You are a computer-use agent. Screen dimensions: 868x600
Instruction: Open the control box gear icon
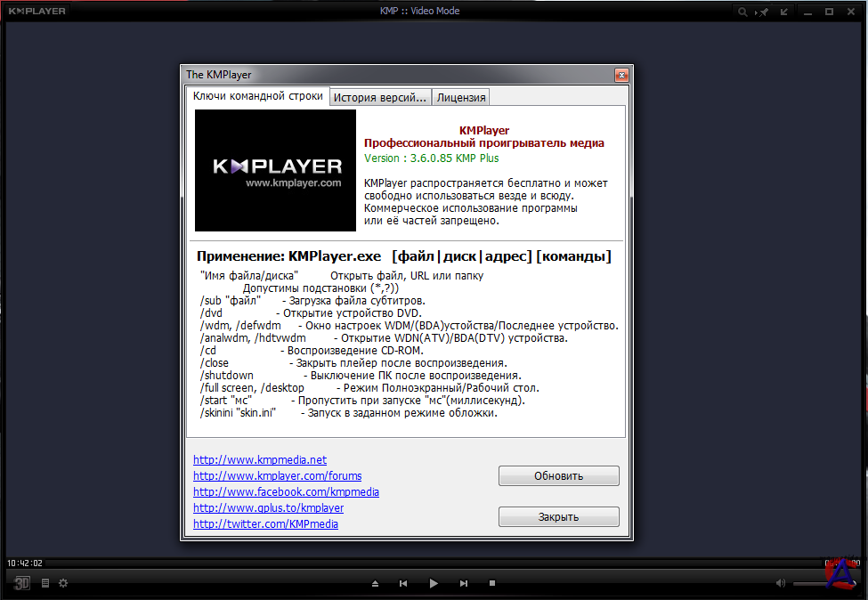63,583
